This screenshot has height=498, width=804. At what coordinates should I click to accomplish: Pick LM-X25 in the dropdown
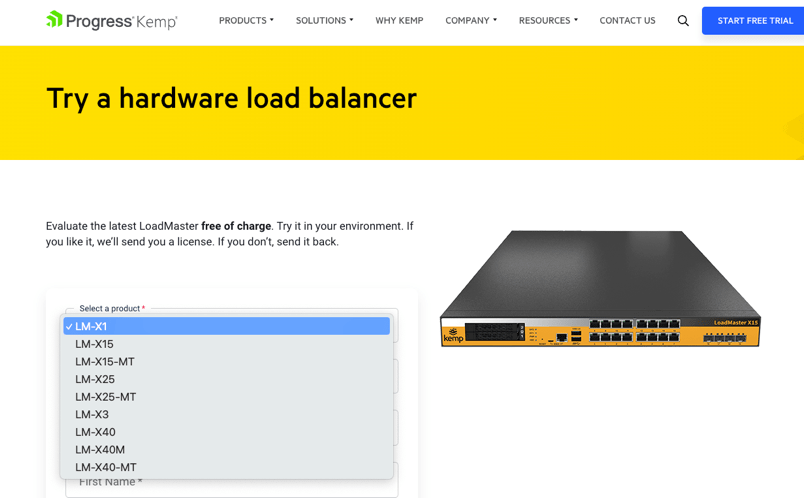point(227,379)
